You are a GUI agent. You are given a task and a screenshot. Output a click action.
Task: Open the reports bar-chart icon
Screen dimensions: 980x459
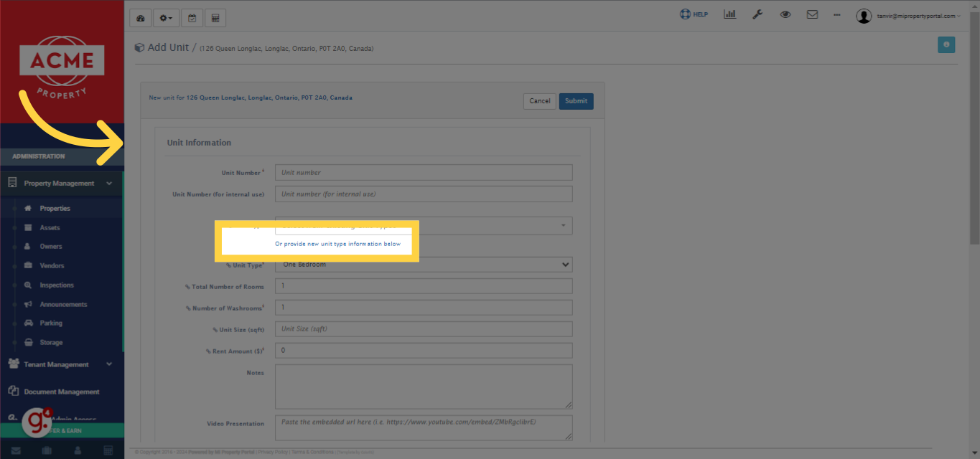(x=729, y=14)
